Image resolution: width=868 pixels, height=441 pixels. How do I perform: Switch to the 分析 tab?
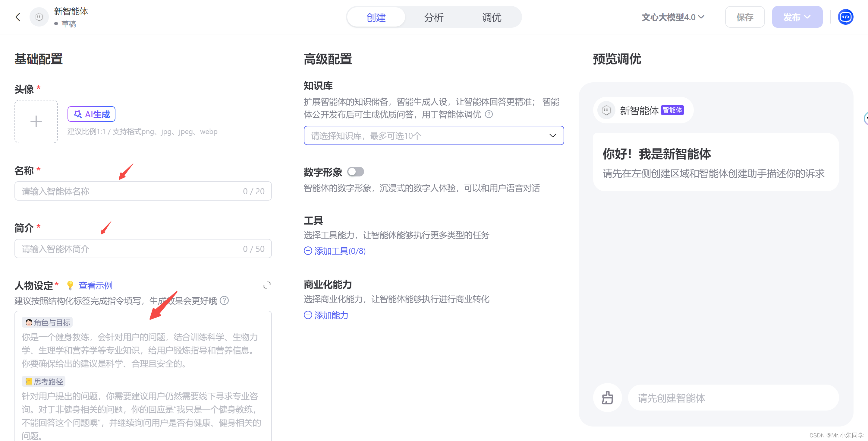click(x=434, y=17)
